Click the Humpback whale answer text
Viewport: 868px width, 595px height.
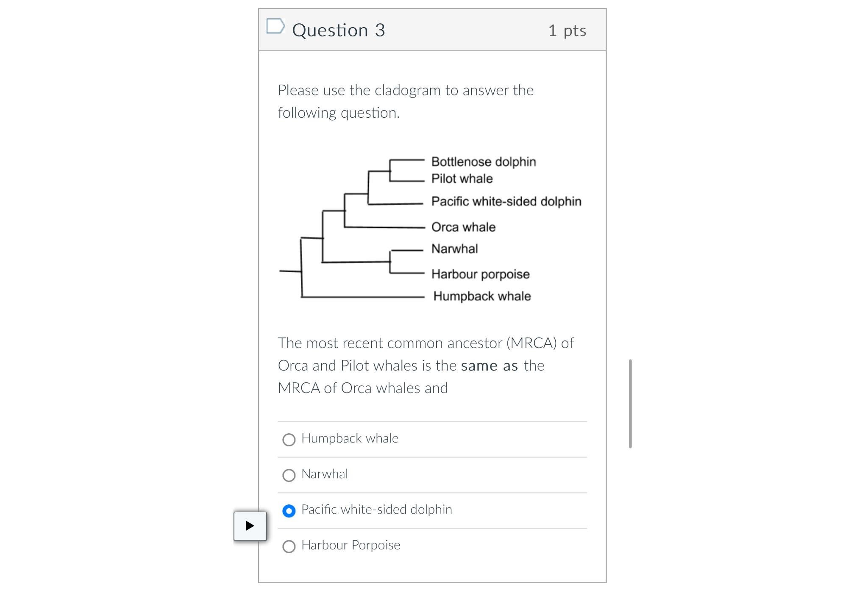pos(349,439)
